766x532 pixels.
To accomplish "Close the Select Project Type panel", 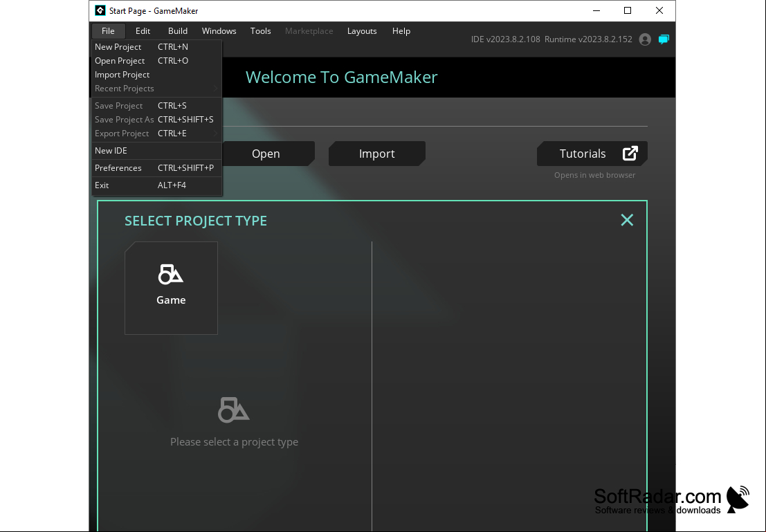I will coord(627,220).
